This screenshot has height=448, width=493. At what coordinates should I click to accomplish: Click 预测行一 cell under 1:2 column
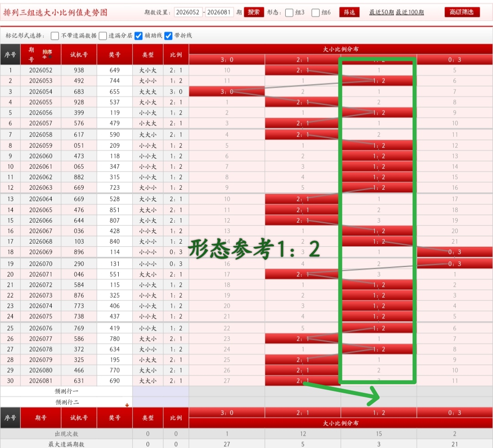click(378, 391)
